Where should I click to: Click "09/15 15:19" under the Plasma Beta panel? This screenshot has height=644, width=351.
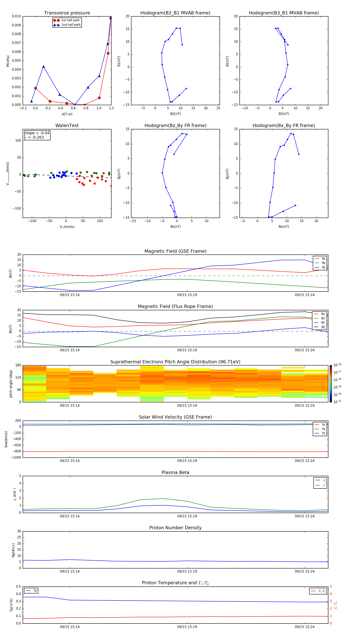coord(187,516)
